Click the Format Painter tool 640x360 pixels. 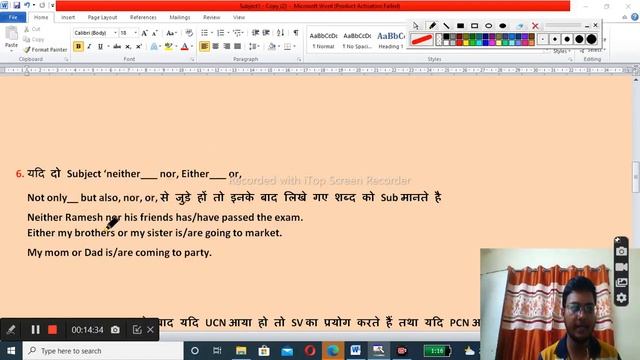click(x=45, y=49)
